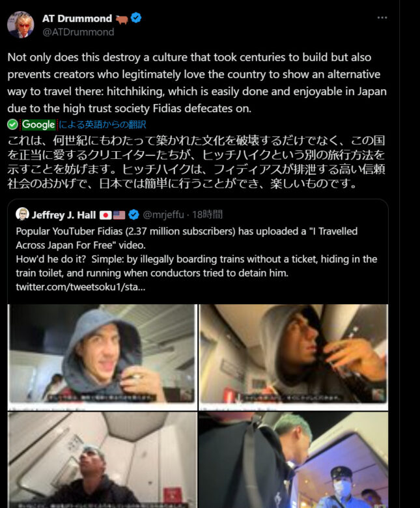Image resolution: width=420 pixels, height=508 pixels.
Task: Open the @mrjeffu handle
Action: [163, 214]
